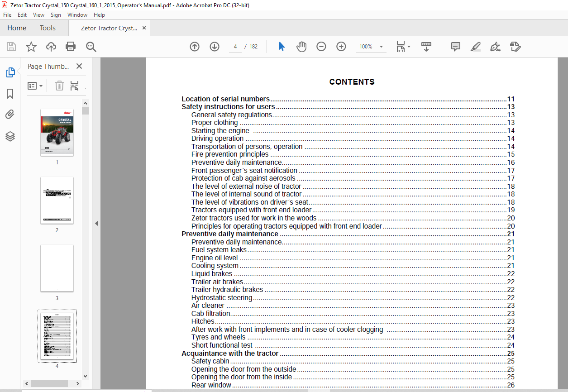Open the Edit menu
Image resolution: width=568 pixels, height=392 pixels.
(22, 15)
